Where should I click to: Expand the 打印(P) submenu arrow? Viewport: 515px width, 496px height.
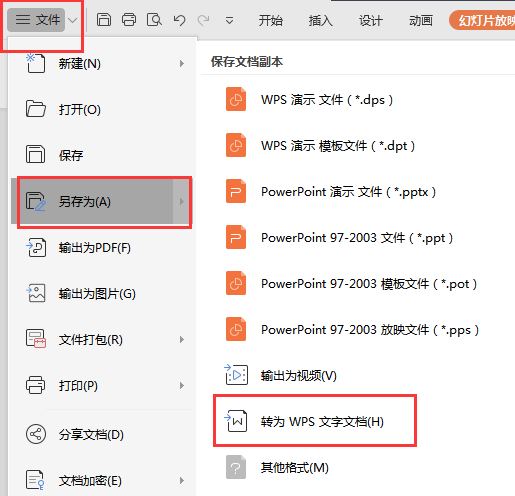182,386
